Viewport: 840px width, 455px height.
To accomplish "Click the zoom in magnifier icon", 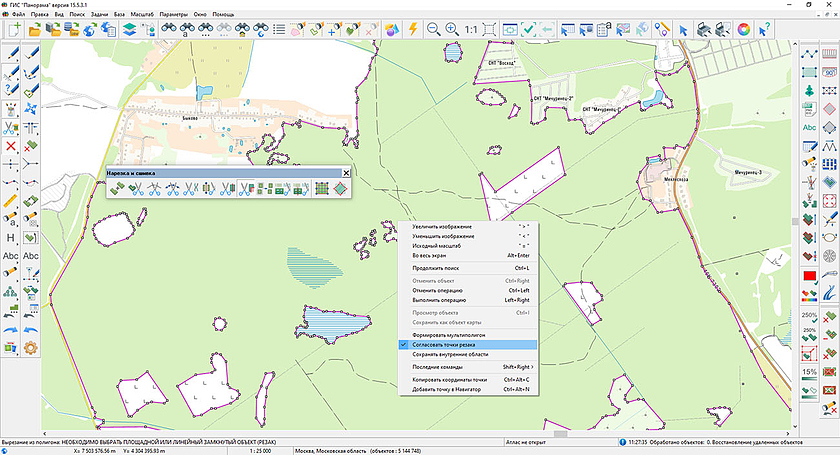I will pos(451,30).
